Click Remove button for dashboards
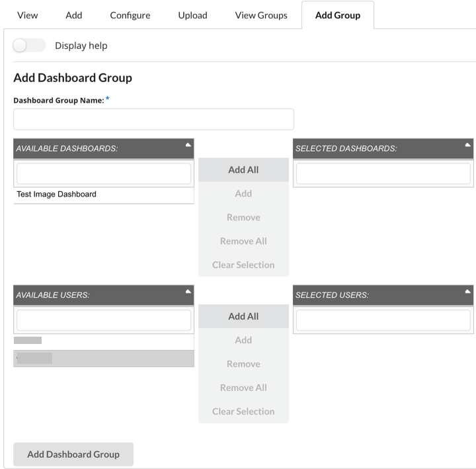The image size is (476, 469). click(x=243, y=217)
